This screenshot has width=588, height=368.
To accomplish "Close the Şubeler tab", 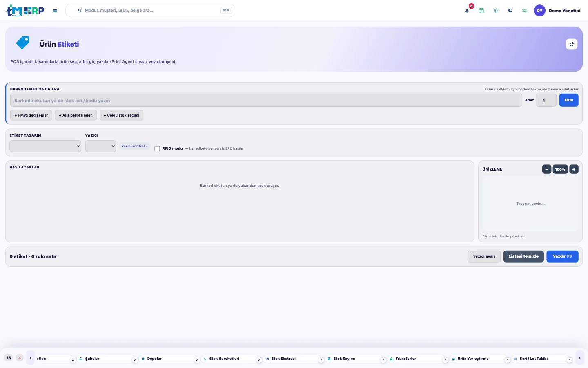I will (135, 360).
